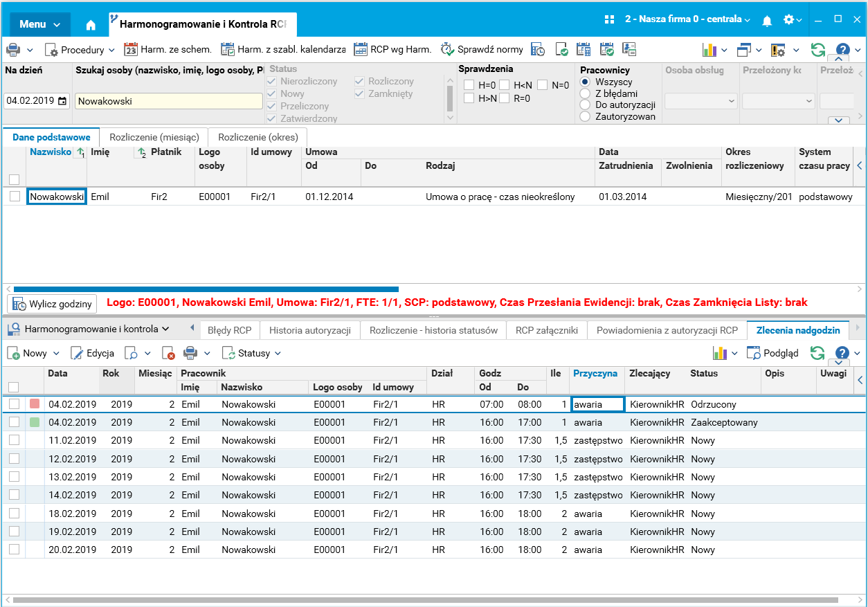Click the home icon tab

click(x=91, y=25)
